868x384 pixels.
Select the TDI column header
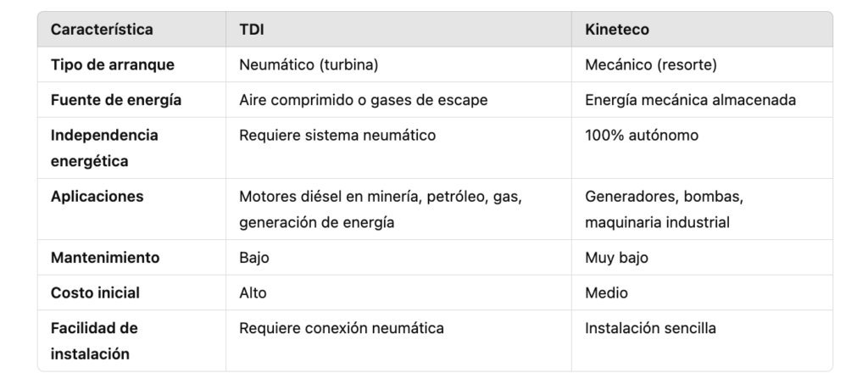click(x=252, y=30)
